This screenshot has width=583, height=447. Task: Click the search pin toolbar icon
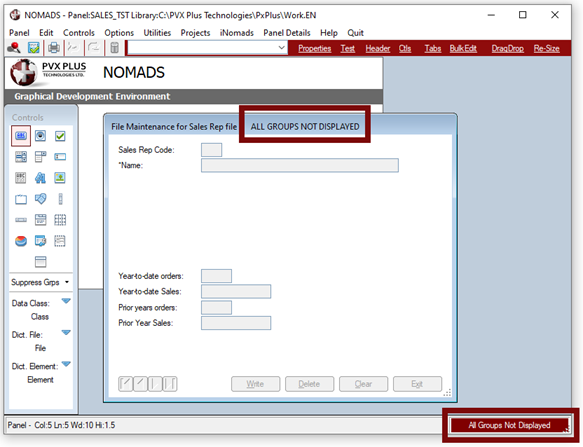[x=14, y=48]
